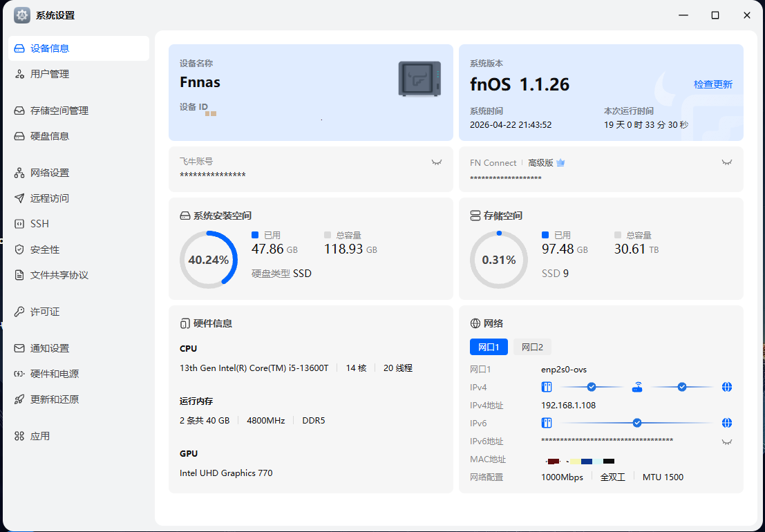
Task: Reveal the masked IPv6 address
Action: click(726, 441)
